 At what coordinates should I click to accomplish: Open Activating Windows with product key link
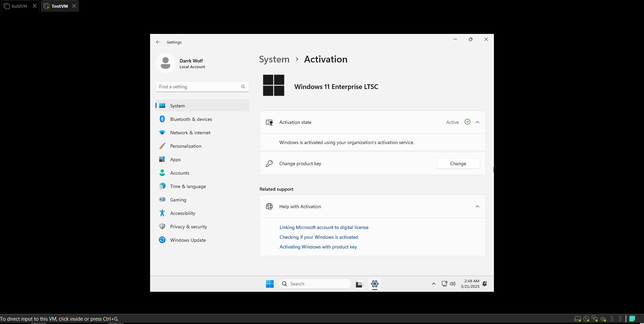click(x=318, y=247)
